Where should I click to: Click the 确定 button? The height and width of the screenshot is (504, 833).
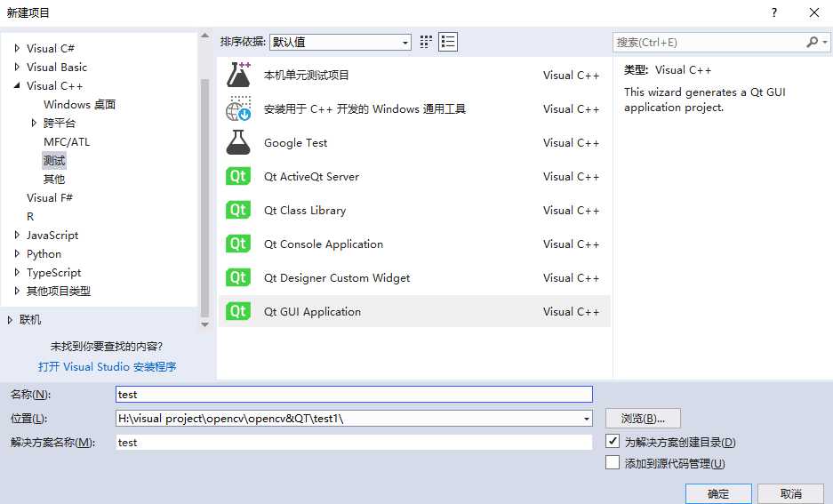718,494
